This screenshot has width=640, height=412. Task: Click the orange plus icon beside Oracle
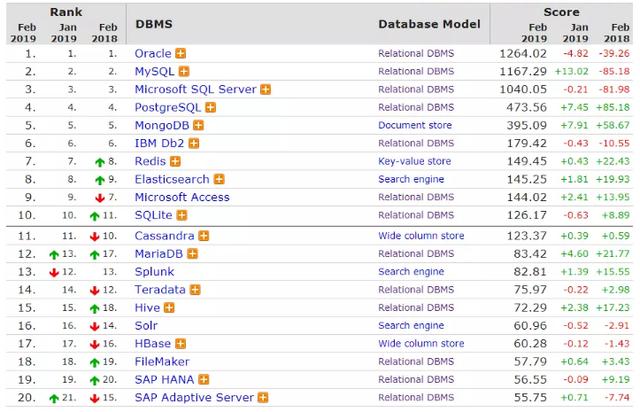(181, 52)
